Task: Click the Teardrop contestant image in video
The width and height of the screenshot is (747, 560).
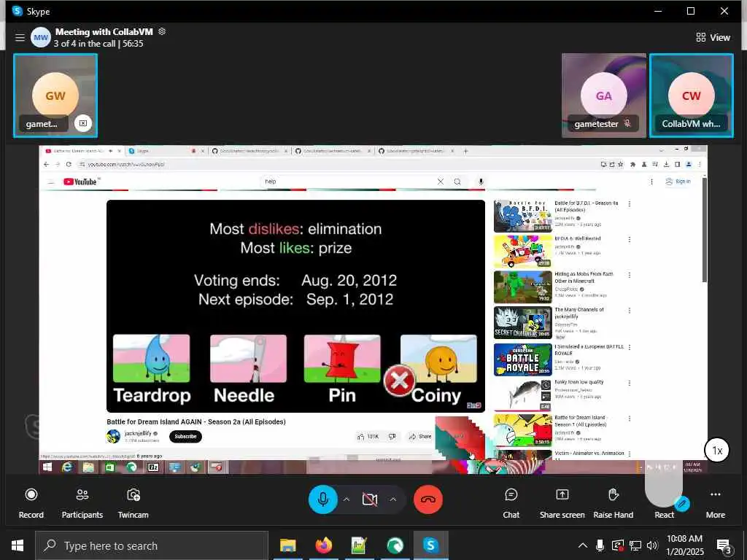Action: coord(152,358)
